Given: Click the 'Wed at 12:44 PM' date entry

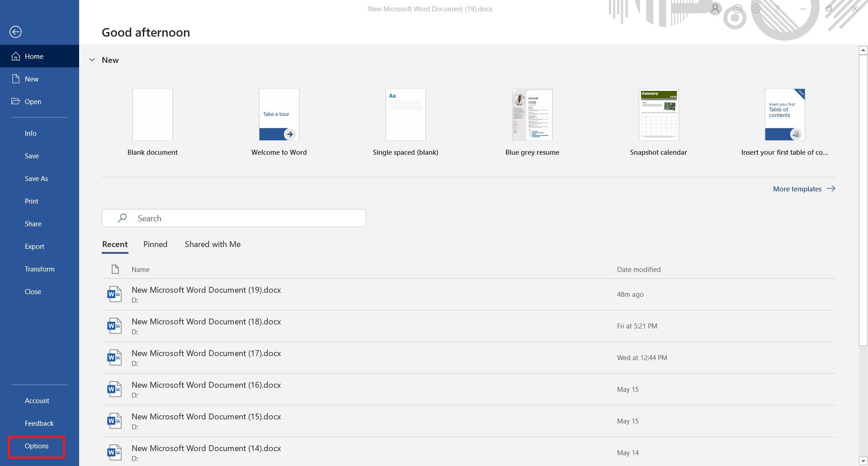Looking at the screenshot, I should pyautogui.click(x=642, y=357).
